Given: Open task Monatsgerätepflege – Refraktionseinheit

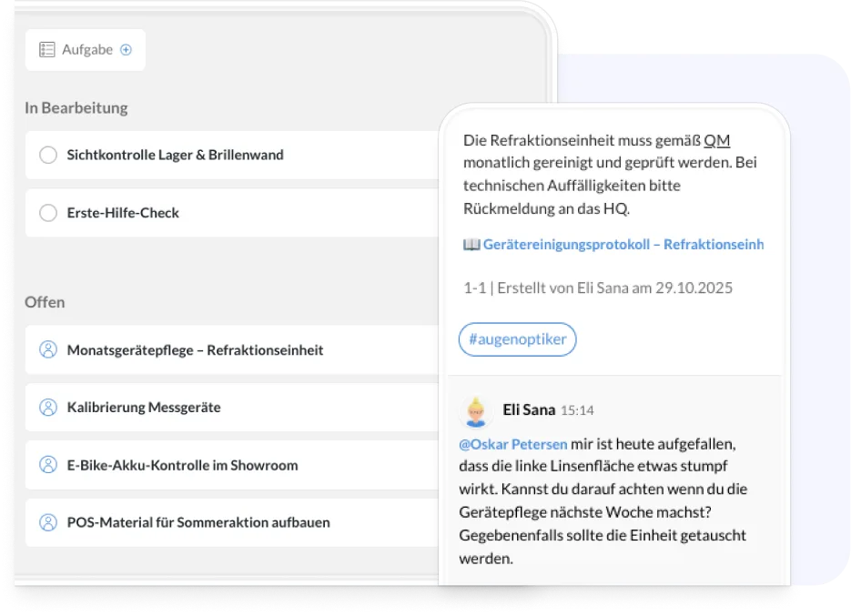Looking at the screenshot, I should pos(232,349).
